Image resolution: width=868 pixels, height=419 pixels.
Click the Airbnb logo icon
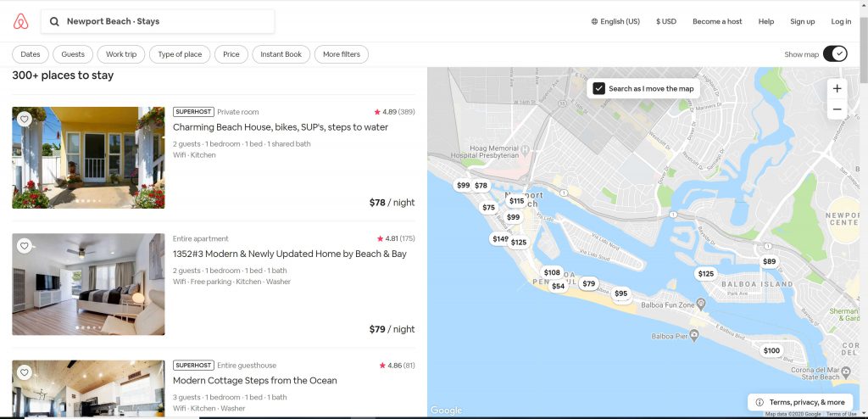click(x=20, y=21)
